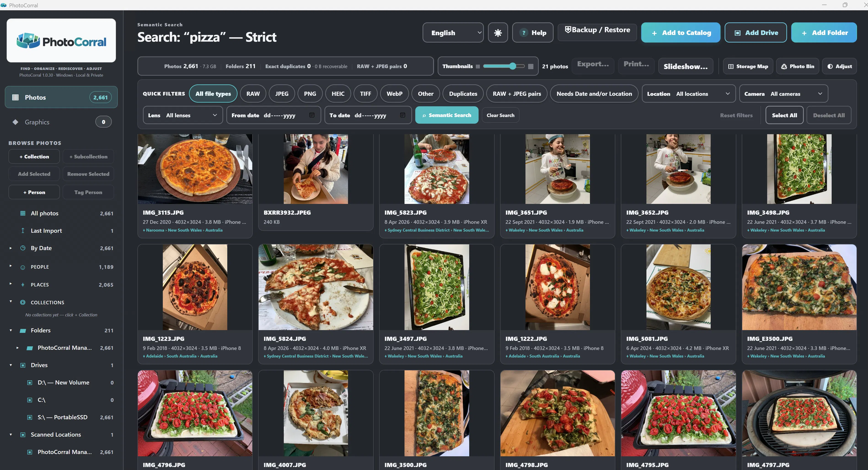Click the small grid icon left of the thumbnail slider
The image size is (868, 470).
478,66
